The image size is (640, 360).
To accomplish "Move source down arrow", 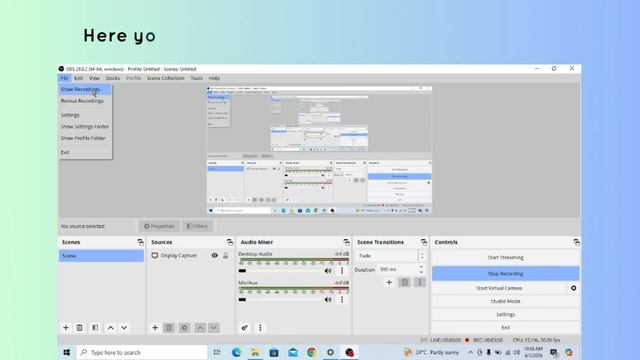I will pyautogui.click(x=213, y=328).
